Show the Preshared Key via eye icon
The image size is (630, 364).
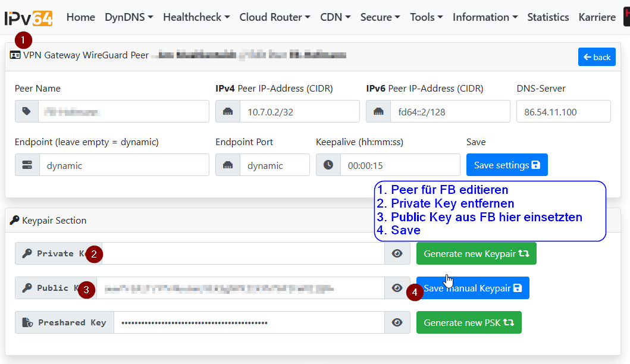[x=397, y=322]
